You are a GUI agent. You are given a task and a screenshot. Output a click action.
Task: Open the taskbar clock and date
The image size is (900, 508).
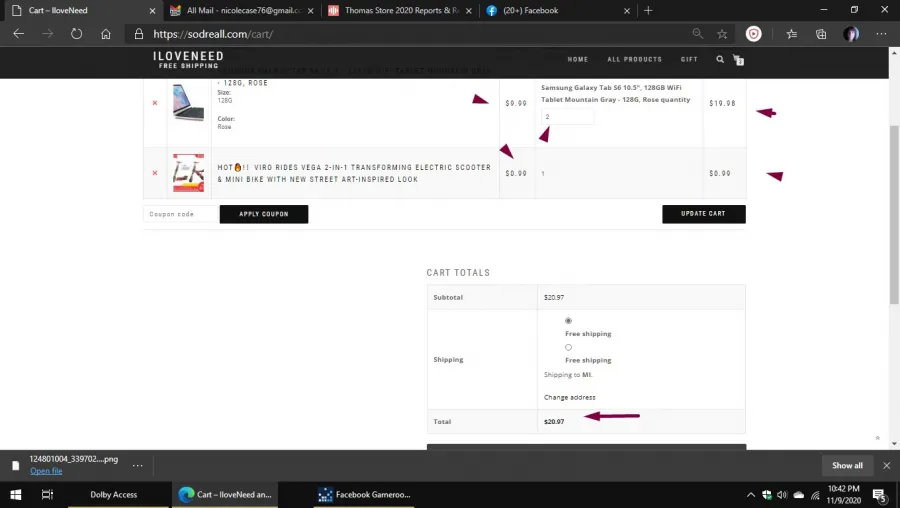point(844,494)
